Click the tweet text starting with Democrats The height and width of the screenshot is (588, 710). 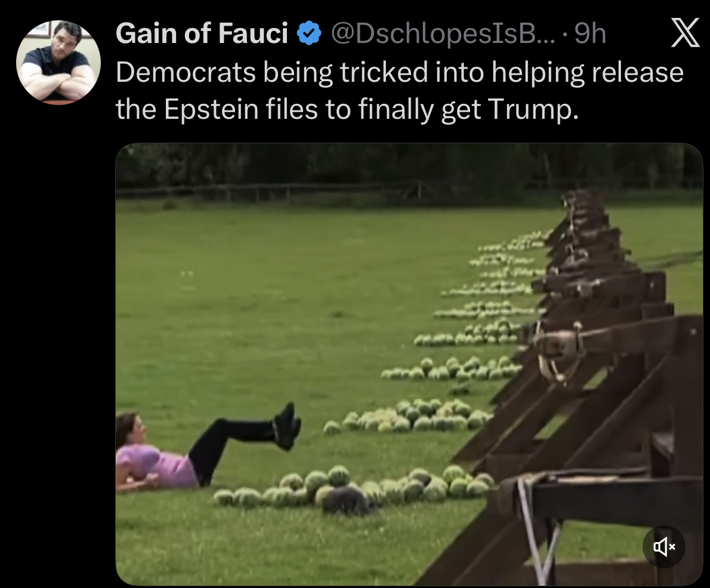[399, 91]
